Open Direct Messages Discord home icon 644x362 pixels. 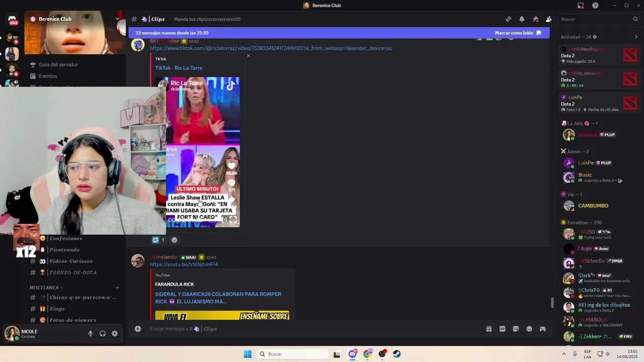pos(12,20)
